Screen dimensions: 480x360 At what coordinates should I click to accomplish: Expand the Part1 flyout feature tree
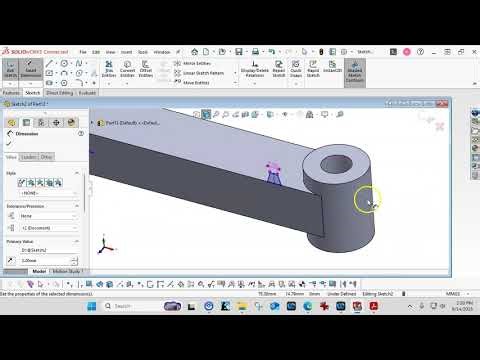pos(92,123)
